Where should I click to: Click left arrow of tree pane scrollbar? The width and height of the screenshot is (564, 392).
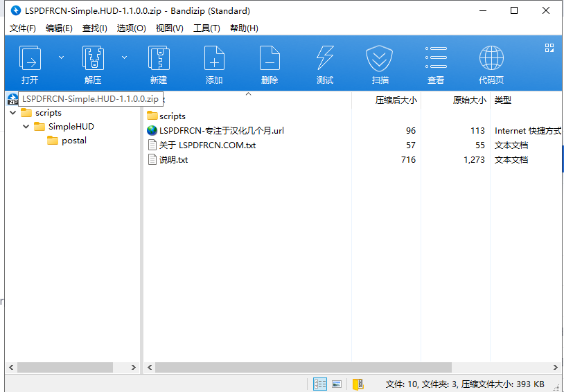pos(11,367)
